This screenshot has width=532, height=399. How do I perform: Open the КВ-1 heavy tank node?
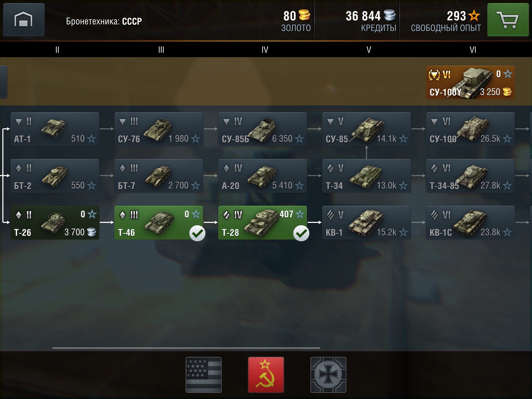[x=367, y=223]
